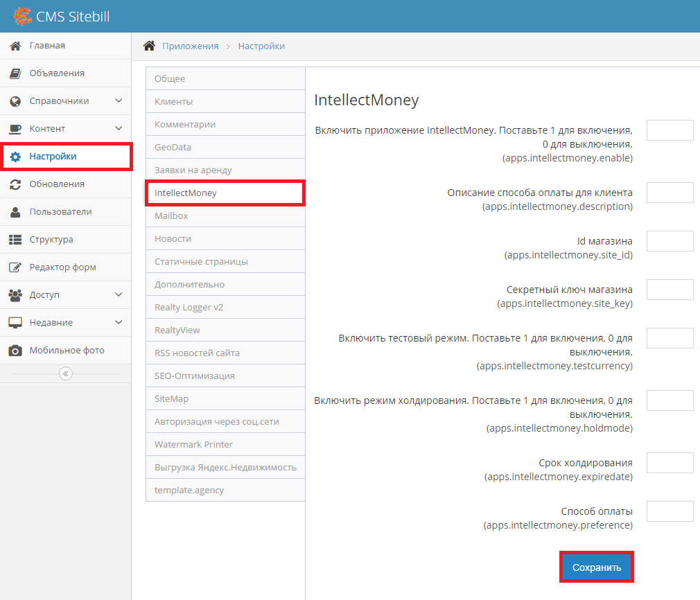Click the gear icon next to Настройки
Viewport: 700px width, 600px height.
pyautogui.click(x=15, y=157)
